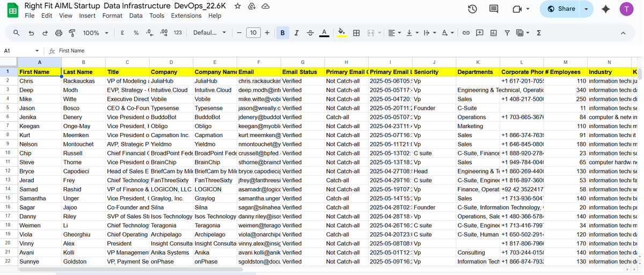
Task: Open all comments panel icon
Action: [x=494, y=9]
